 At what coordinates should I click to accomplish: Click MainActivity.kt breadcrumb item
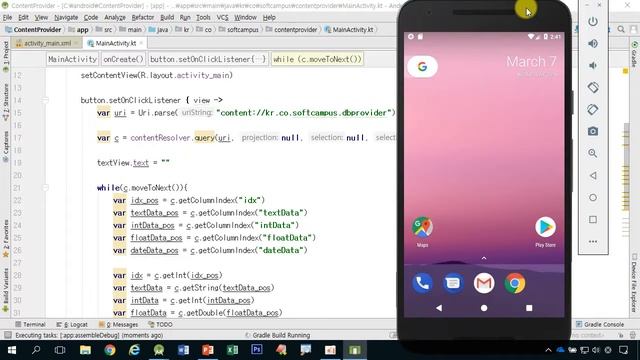[x=349, y=29]
